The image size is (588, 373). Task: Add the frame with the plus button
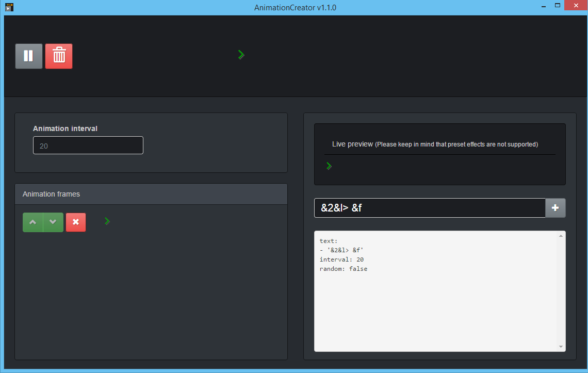[x=556, y=208]
